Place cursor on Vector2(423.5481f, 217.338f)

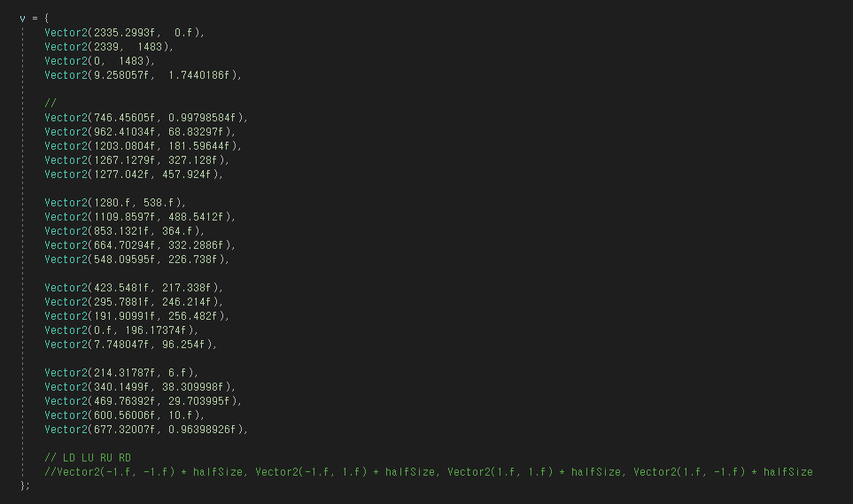[134, 288]
